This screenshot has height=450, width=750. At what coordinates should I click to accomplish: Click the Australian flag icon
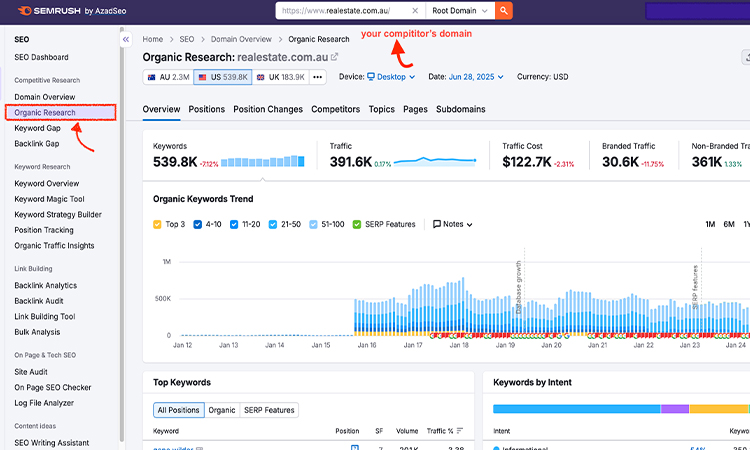152,77
